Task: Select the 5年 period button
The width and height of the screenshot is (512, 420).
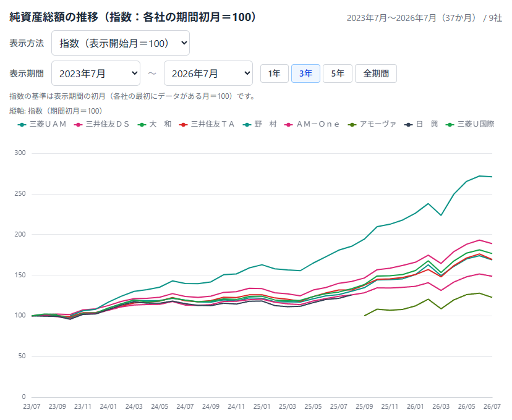Action: pyautogui.click(x=338, y=73)
